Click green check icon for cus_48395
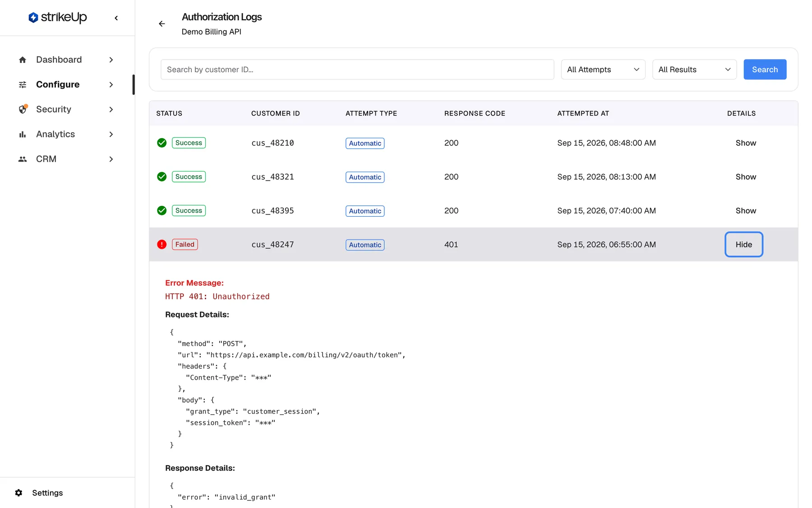 162,210
